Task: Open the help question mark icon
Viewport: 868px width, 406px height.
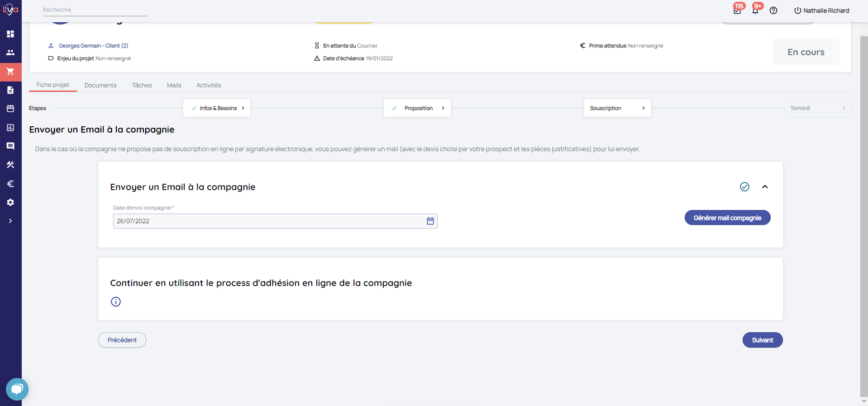Action: click(x=773, y=10)
